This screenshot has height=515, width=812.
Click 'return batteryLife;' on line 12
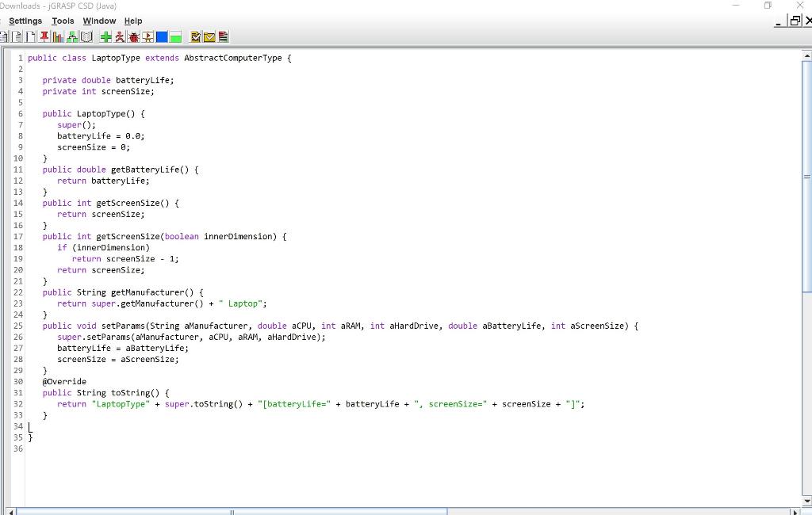click(x=103, y=181)
